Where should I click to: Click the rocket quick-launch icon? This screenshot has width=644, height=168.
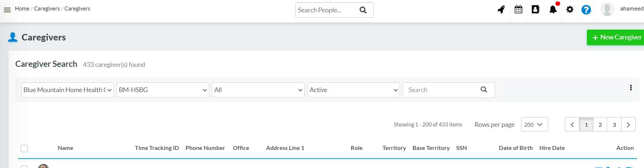point(501,10)
